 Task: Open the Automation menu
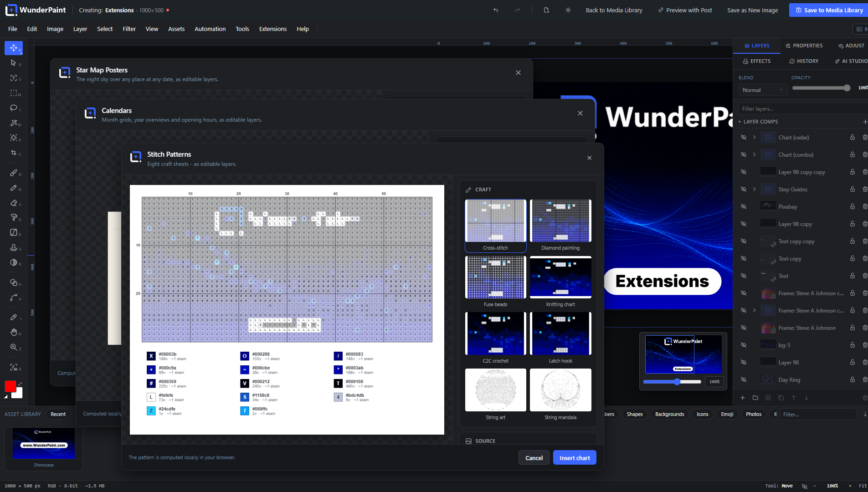point(210,29)
